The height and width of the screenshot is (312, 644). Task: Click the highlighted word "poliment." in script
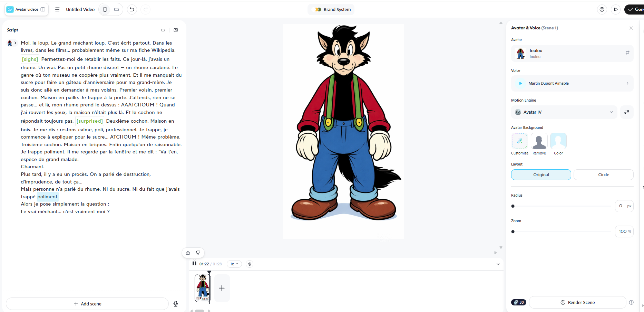click(48, 197)
